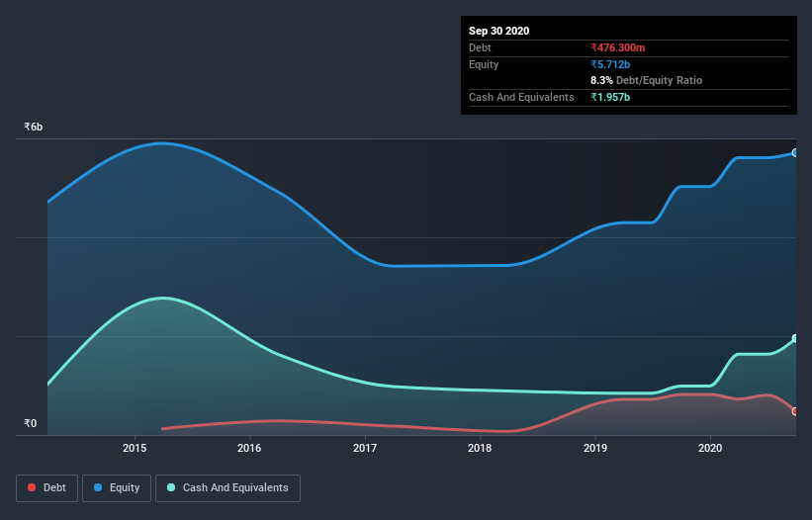Click the 8.3% Debt/Equity Ratio text
The width and height of the screenshot is (812, 520).
tap(646, 81)
